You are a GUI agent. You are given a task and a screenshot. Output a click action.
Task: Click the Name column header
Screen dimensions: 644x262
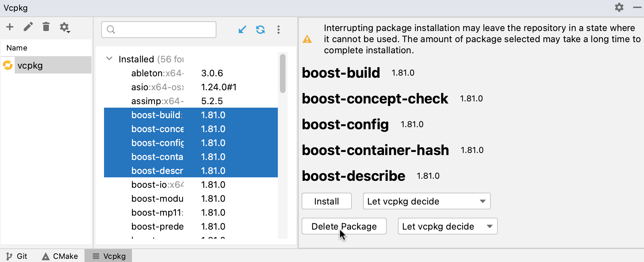tap(17, 48)
